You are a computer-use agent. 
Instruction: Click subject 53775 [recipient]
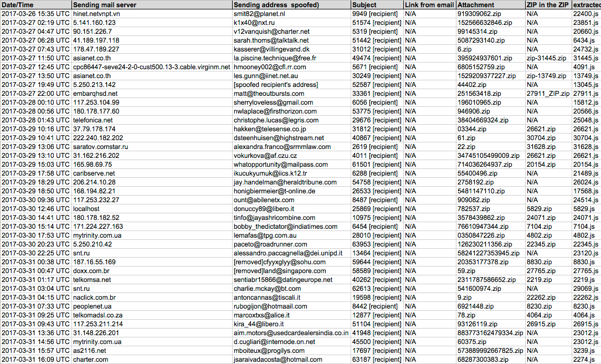point(377,111)
